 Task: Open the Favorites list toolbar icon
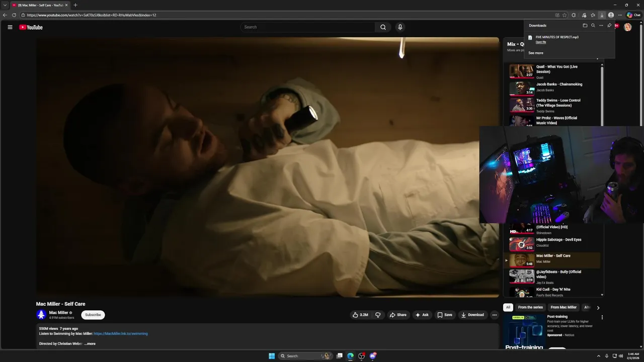(x=593, y=15)
